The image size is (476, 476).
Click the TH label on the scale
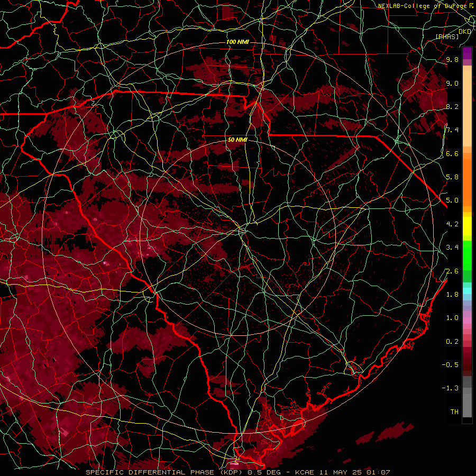pos(454,412)
